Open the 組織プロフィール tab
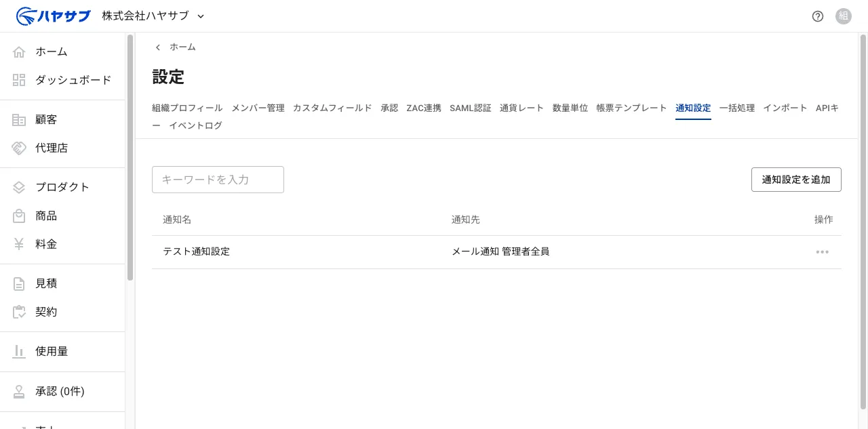Screen dimensions: 868x429 pos(187,108)
